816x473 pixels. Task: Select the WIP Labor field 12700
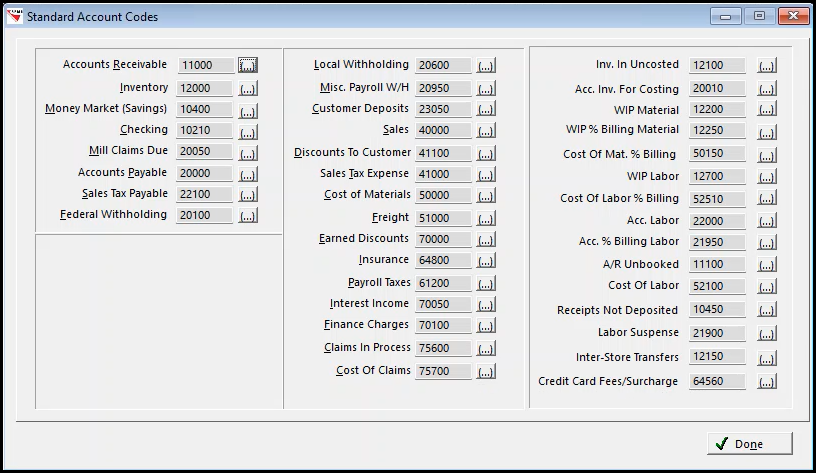(x=717, y=176)
